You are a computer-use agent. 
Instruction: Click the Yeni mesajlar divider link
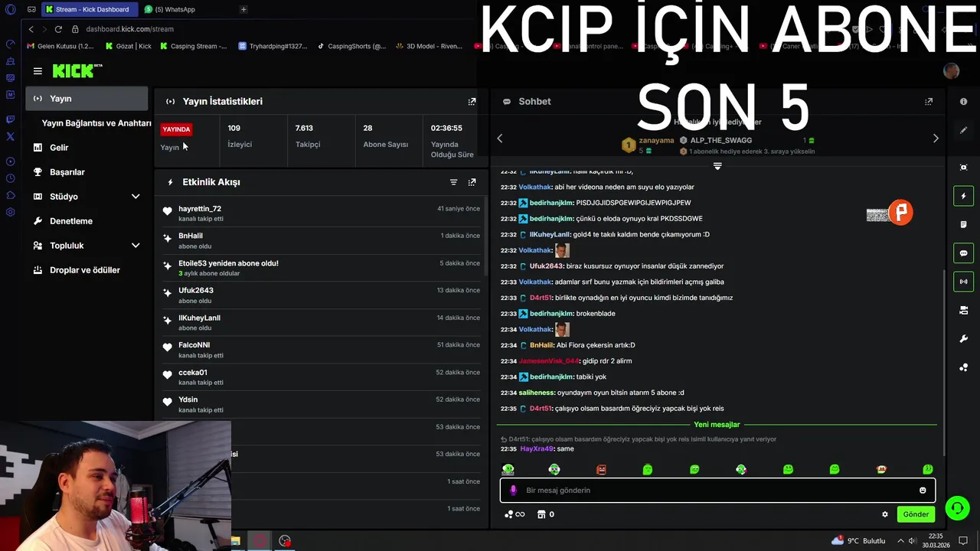point(717,425)
